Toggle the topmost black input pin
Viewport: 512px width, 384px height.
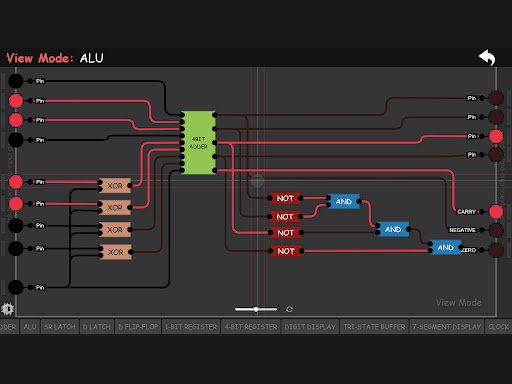coord(15,81)
